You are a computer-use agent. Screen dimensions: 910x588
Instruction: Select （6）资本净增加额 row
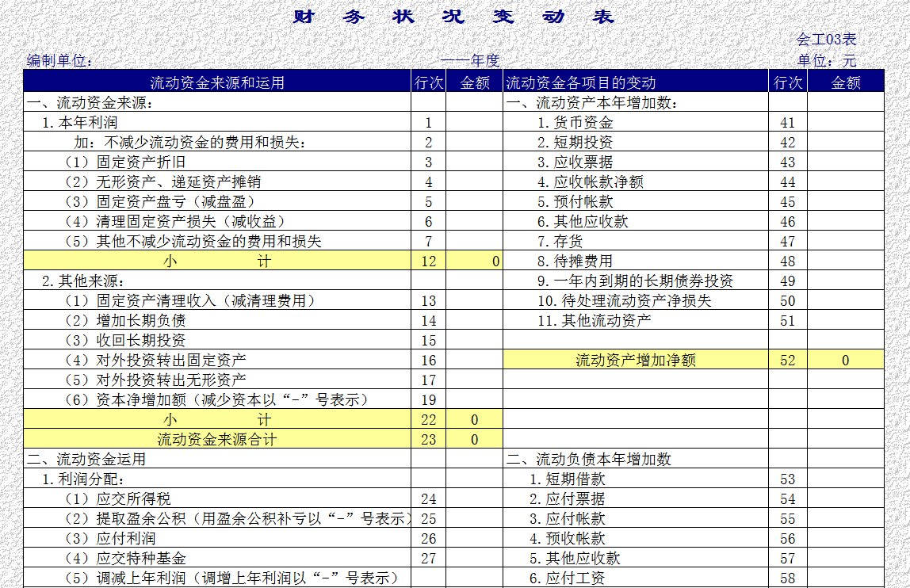216,399
